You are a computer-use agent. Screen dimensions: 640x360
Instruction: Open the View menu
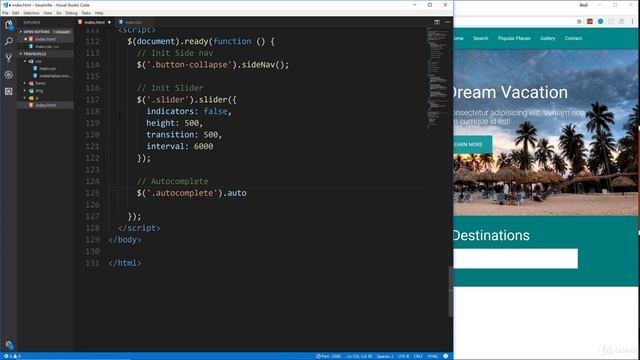(48, 13)
